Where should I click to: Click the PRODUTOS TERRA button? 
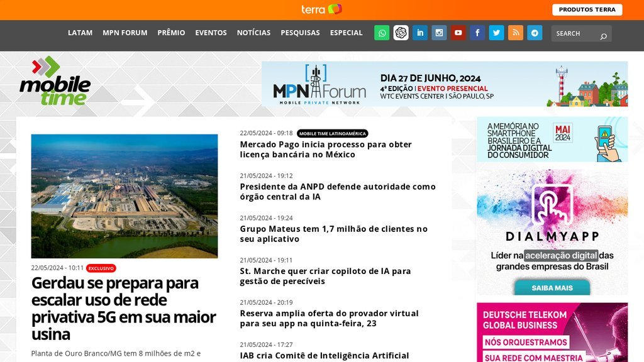click(x=587, y=9)
